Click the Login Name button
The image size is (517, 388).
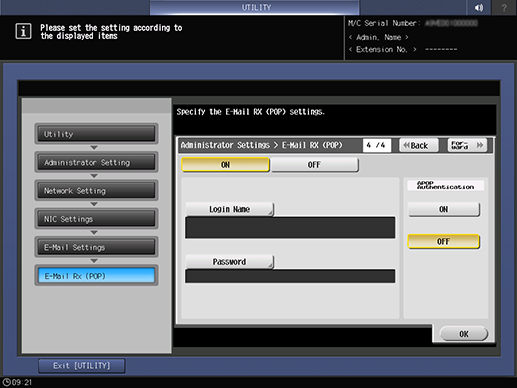[x=229, y=209]
